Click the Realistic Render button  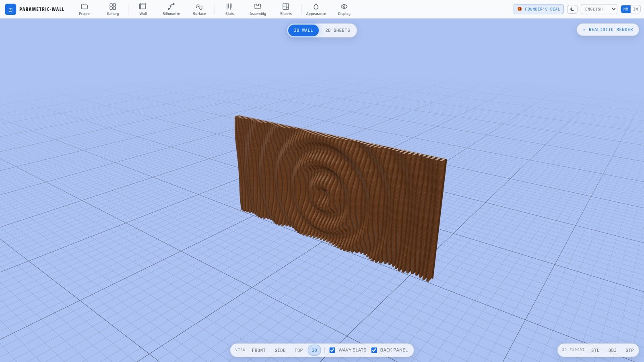(608, 30)
